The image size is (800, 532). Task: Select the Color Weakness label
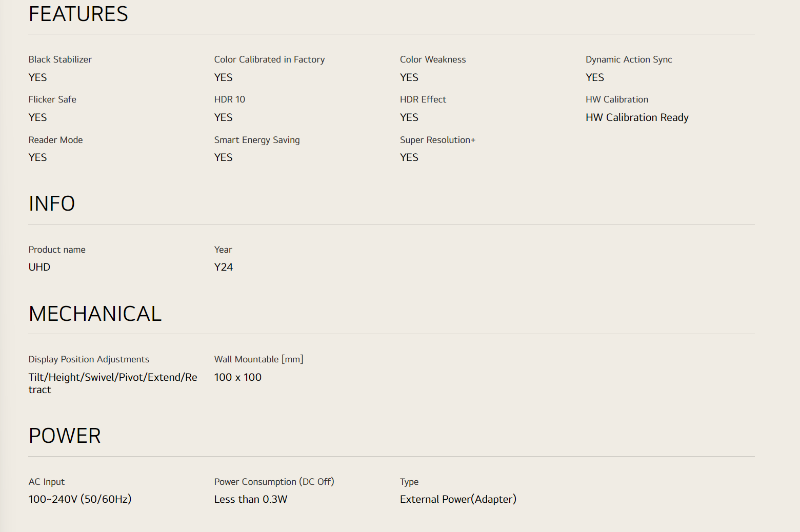click(x=433, y=59)
